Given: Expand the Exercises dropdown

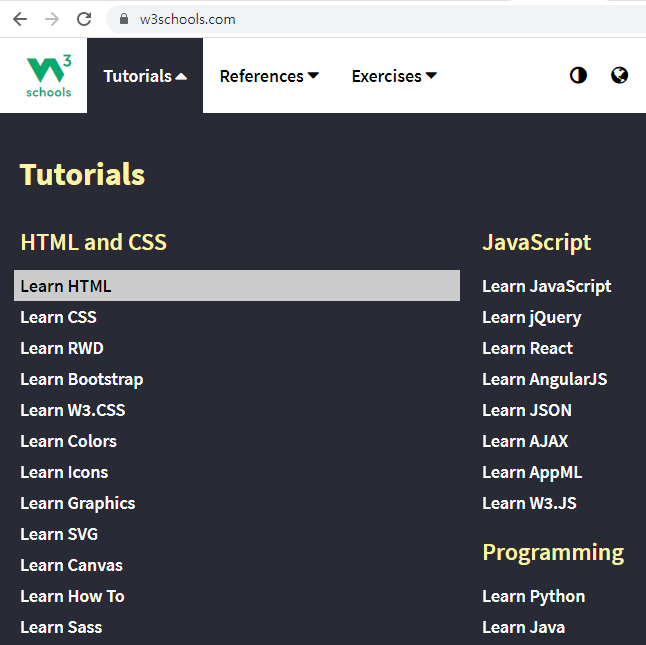Looking at the screenshot, I should click(394, 76).
